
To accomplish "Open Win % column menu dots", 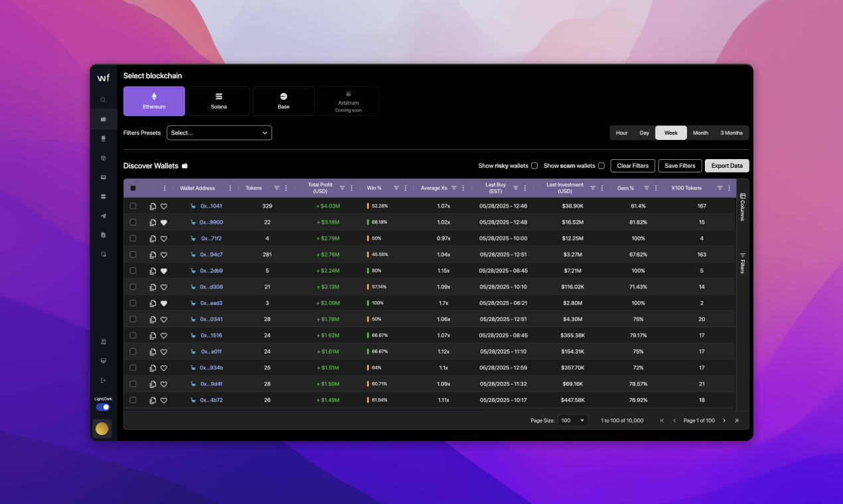I will tap(406, 188).
